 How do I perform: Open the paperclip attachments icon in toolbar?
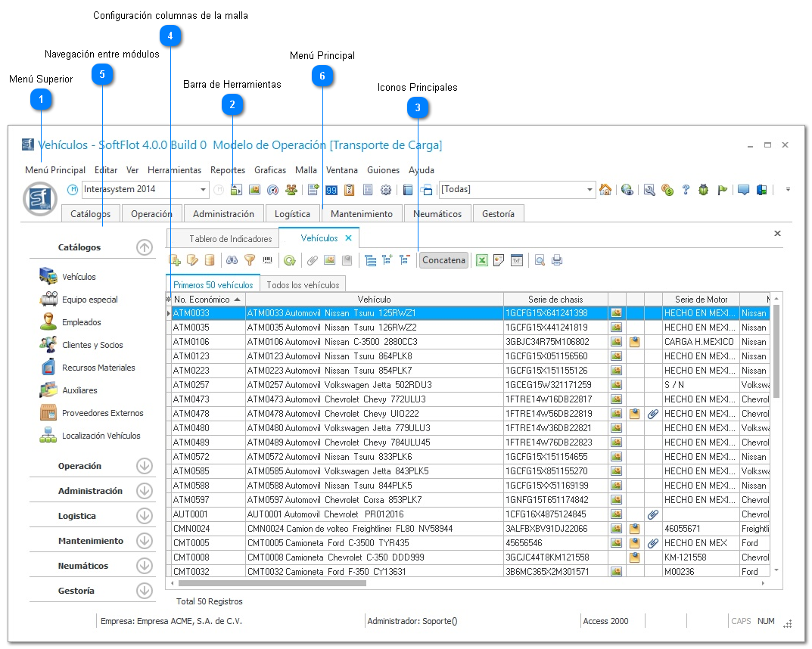point(311,260)
